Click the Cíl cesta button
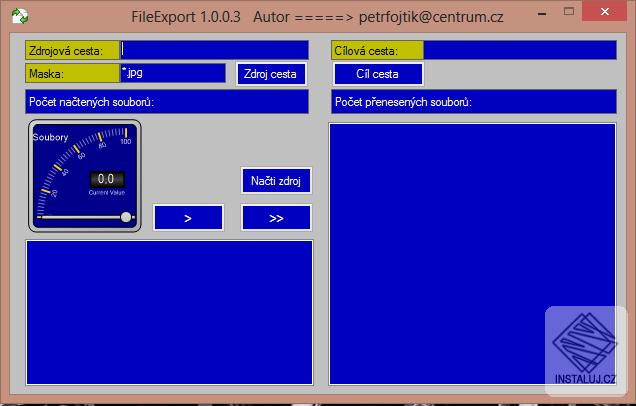 click(378, 74)
